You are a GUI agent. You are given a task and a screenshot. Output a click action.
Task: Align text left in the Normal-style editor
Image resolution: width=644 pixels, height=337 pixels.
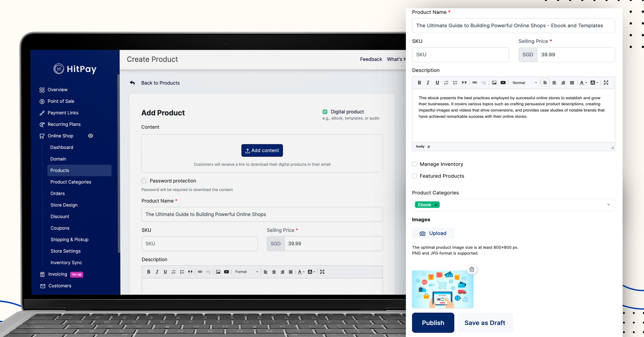(x=545, y=83)
